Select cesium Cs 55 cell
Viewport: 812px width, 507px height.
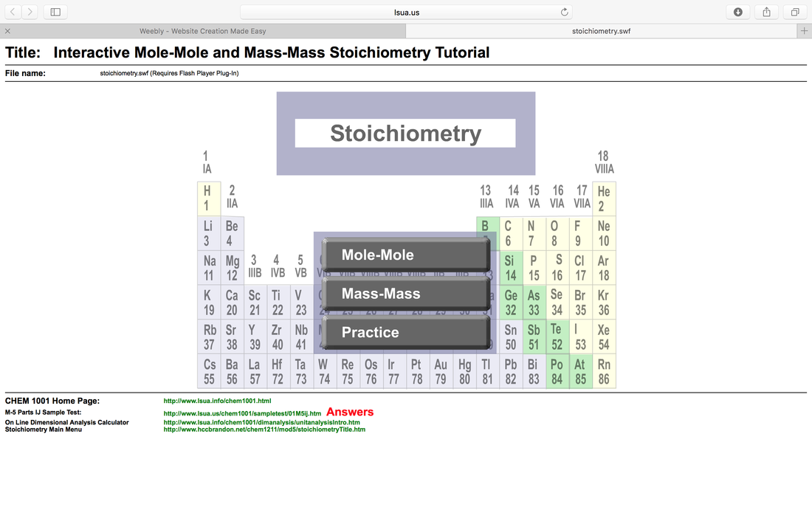(209, 371)
